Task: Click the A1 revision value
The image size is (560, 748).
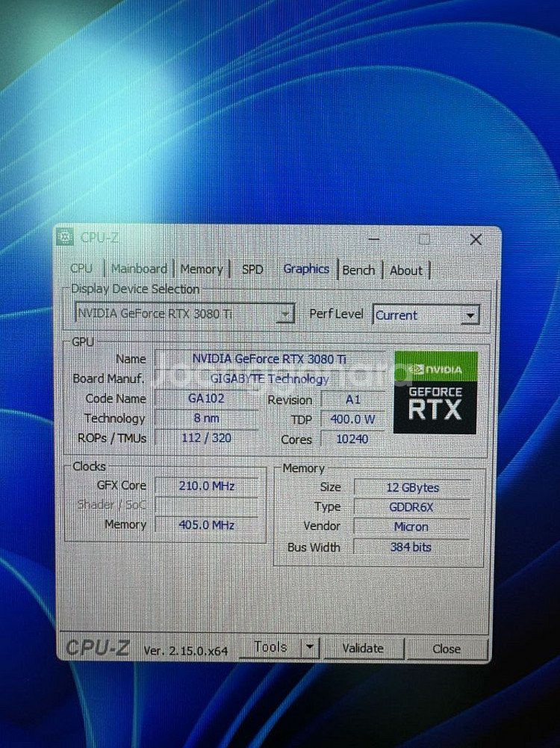Action: coord(353,400)
